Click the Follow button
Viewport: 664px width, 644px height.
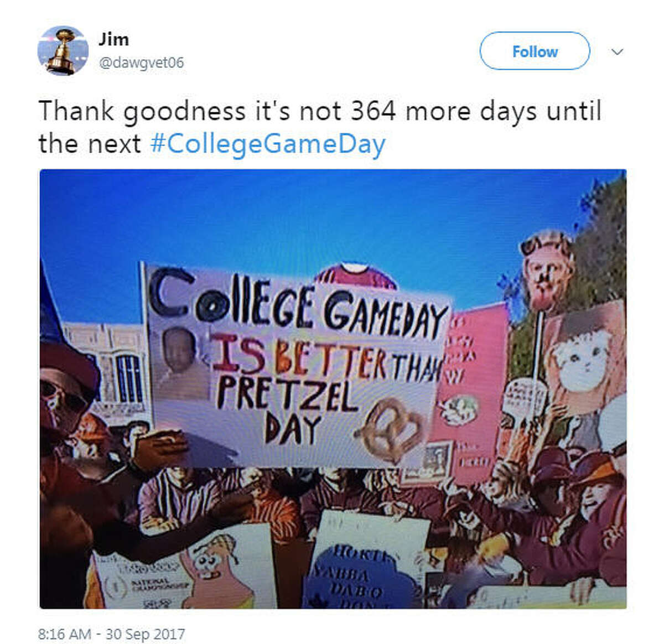pyautogui.click(x=535, y=51)
